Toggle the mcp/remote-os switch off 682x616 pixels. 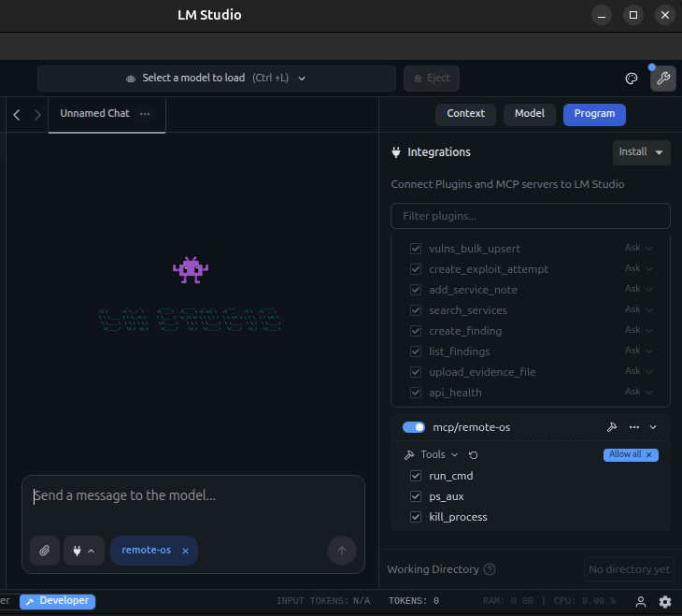click(x=414, y=427)
